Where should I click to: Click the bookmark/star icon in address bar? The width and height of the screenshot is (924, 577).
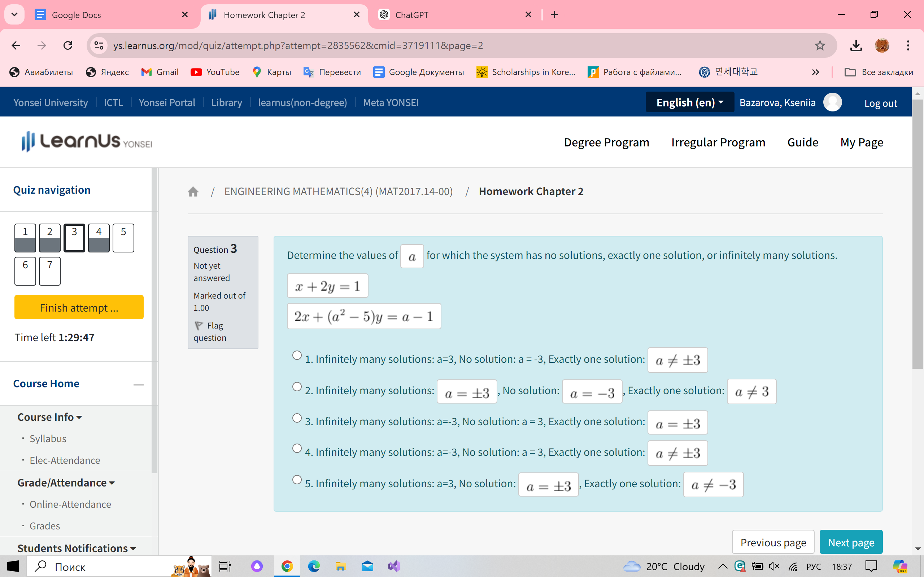point(820,45)
